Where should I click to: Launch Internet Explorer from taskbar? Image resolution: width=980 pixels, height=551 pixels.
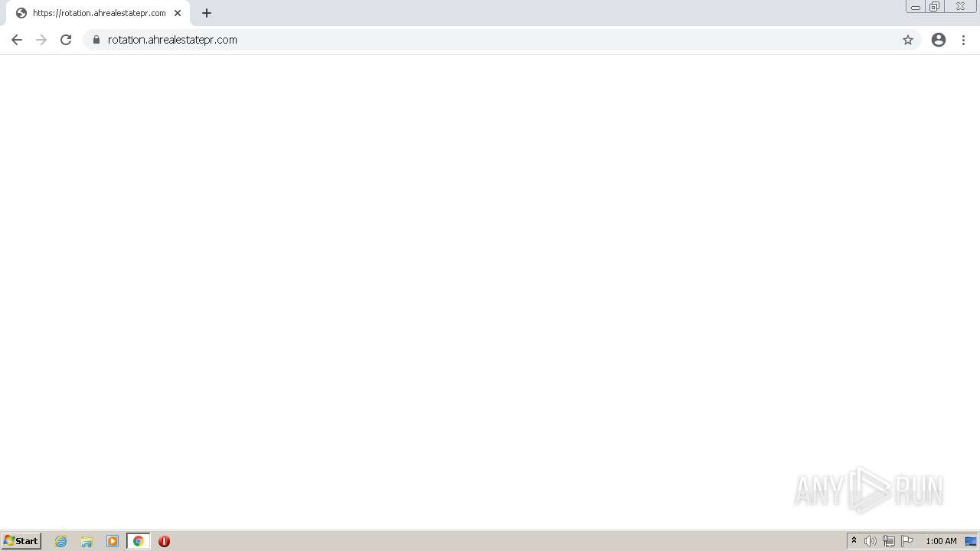(x=61, y=541)
